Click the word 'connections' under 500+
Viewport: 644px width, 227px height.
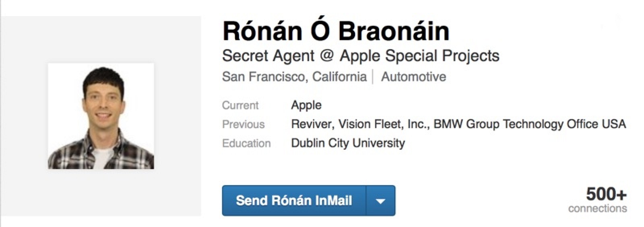pyautogui.click(x=597, y=208)
